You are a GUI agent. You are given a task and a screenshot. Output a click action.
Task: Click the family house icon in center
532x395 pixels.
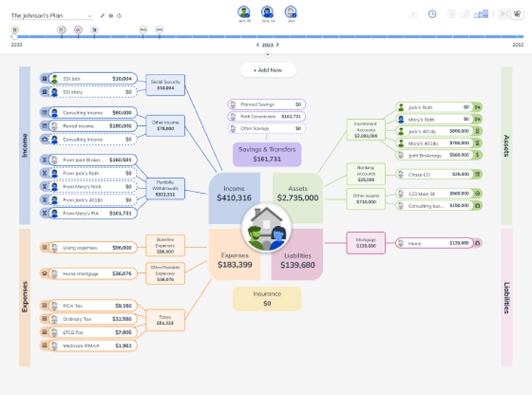(267, 228)
